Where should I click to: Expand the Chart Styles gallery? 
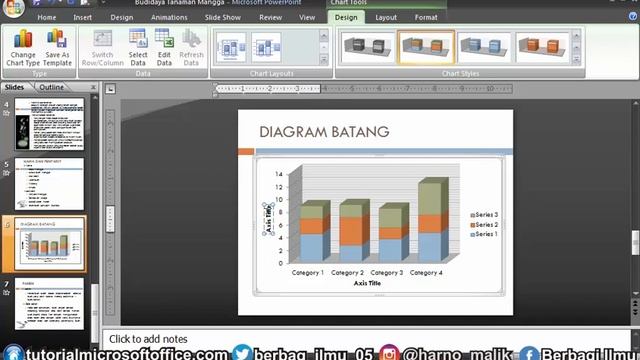(x=576, y=60)
